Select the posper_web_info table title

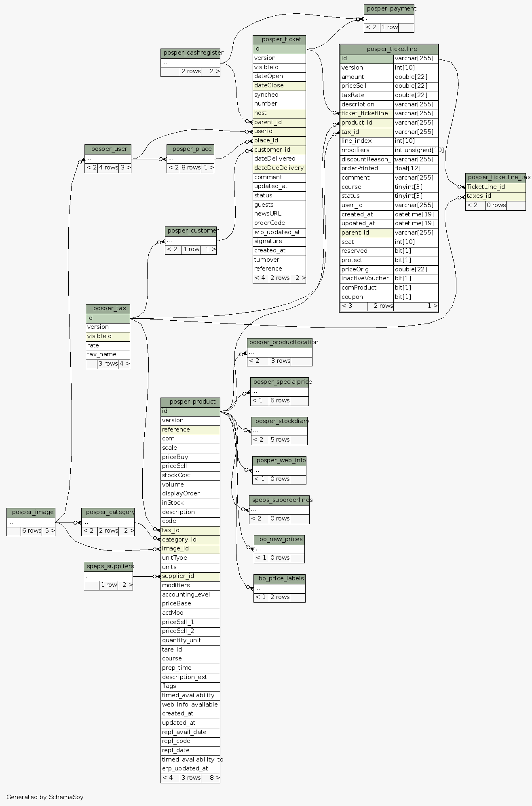pos(279,461)
